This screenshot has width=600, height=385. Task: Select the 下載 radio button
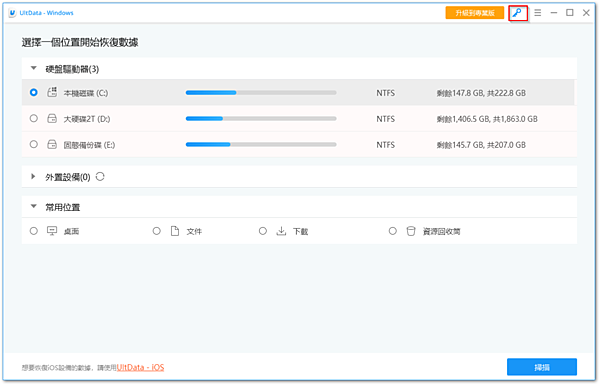pyautogui.click(x=262, y=231)
